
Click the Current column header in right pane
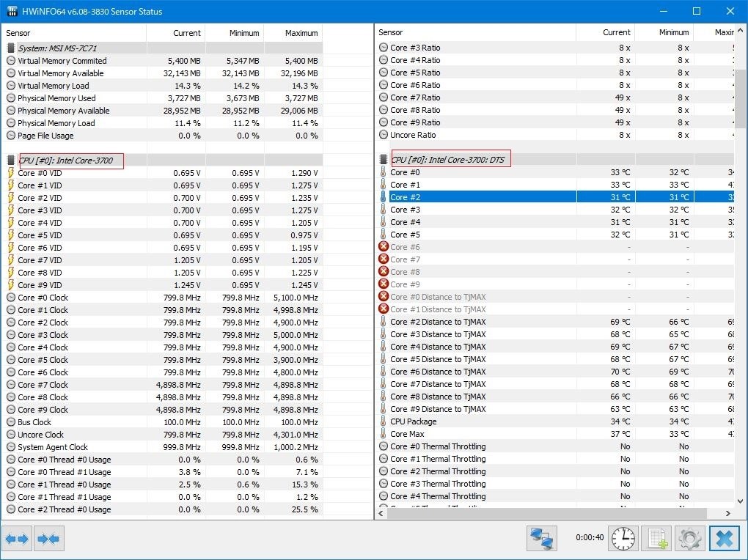pos(605,32)
